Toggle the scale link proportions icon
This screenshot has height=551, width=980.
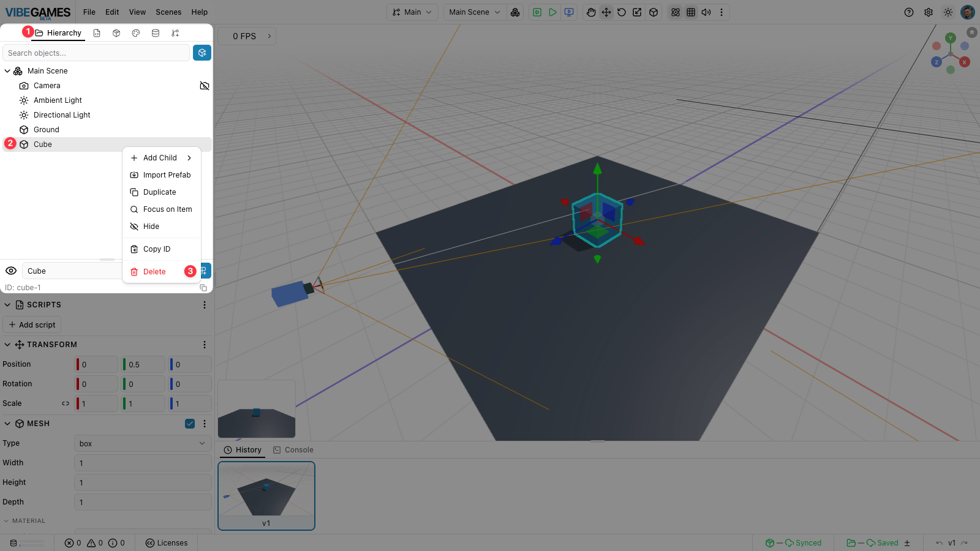pyautogui.click(x=66, y=403)
